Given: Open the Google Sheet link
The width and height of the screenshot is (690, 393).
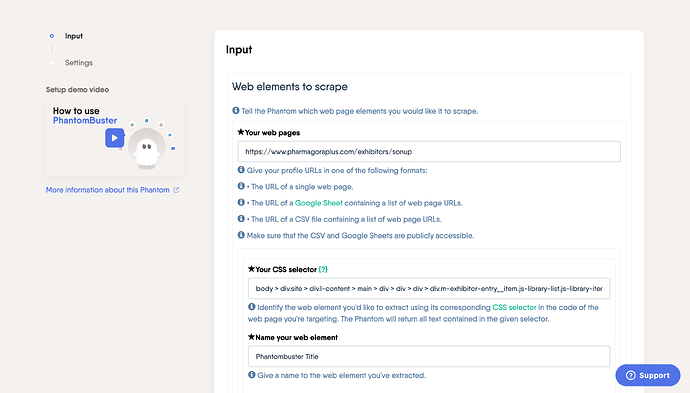Looking at the screenshot, I should pos(319,203).
